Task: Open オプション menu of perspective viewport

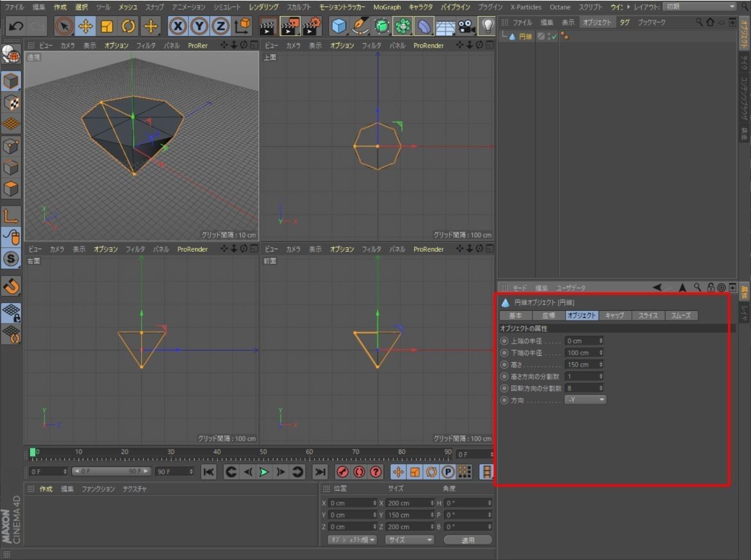Action: [116, 45]
